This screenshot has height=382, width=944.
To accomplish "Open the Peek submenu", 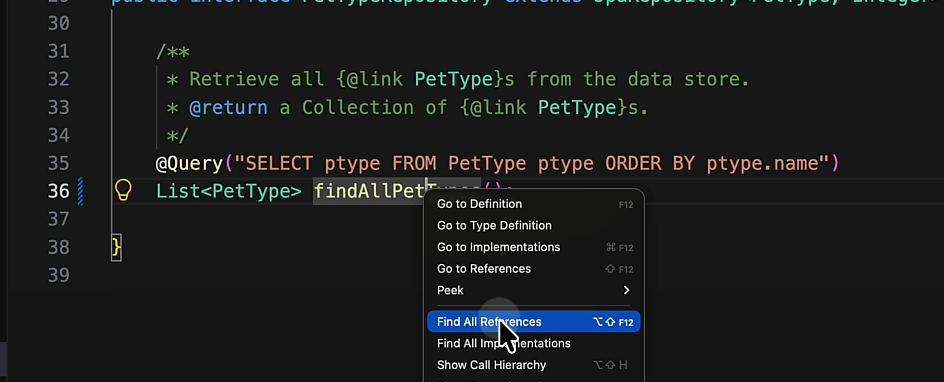I will (533, 291).
